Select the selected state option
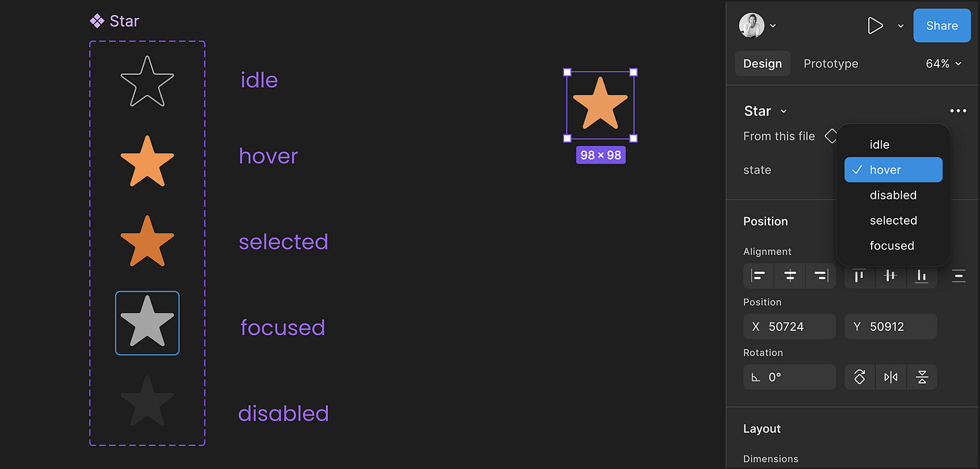This screenshot has height=469, width=980. pyautogui.click(x=893, y=220)
